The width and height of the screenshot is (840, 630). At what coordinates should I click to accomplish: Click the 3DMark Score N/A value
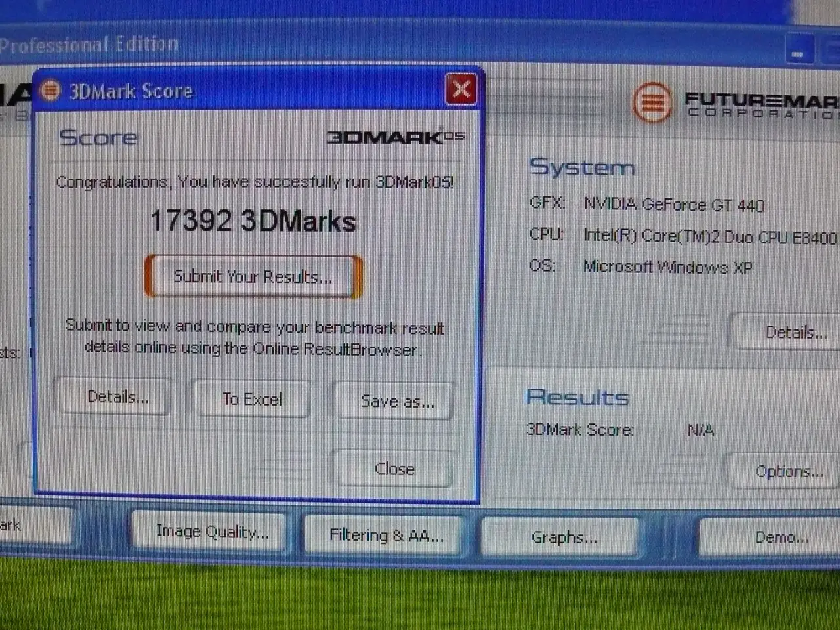pos(700,430)
